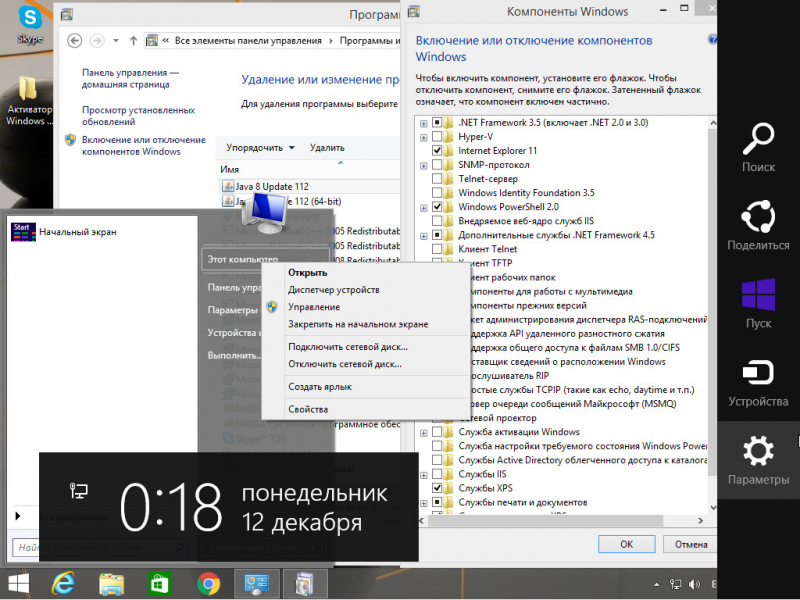
Task: Expand Windows PowerShell 2.0 node
Action: (x=423, y=208)
